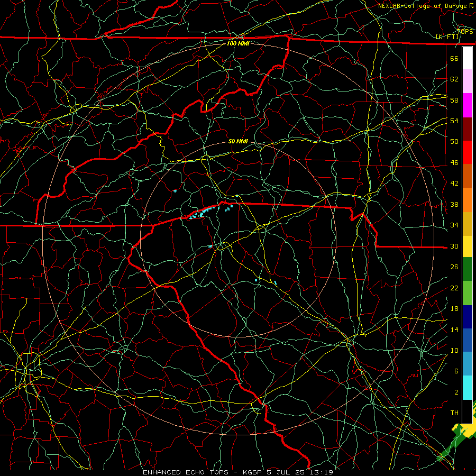Click the dark orange 46 kft swatch

467,176
